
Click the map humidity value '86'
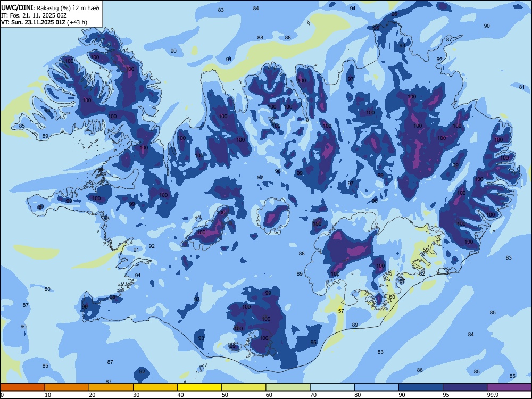pos(420,370)
